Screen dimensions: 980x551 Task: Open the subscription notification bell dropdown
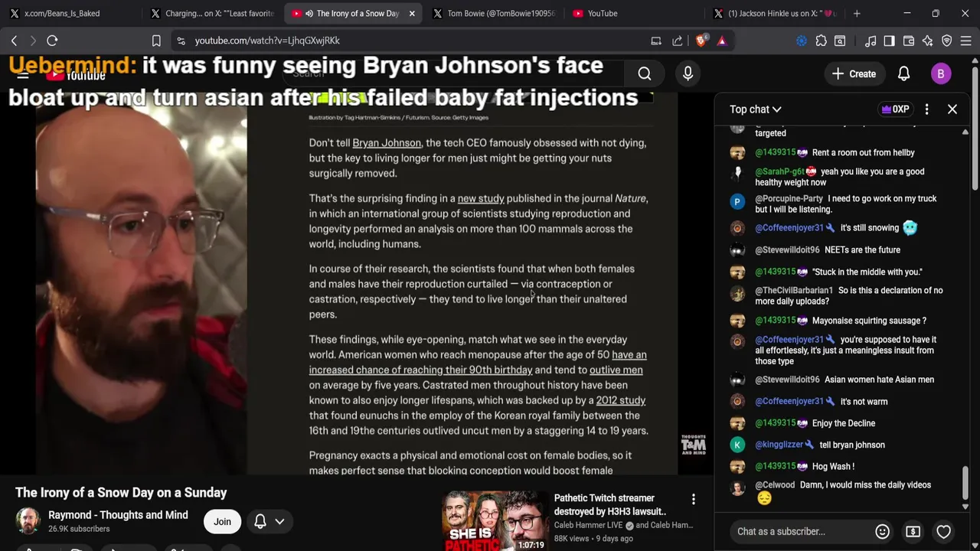click(269, 522)
